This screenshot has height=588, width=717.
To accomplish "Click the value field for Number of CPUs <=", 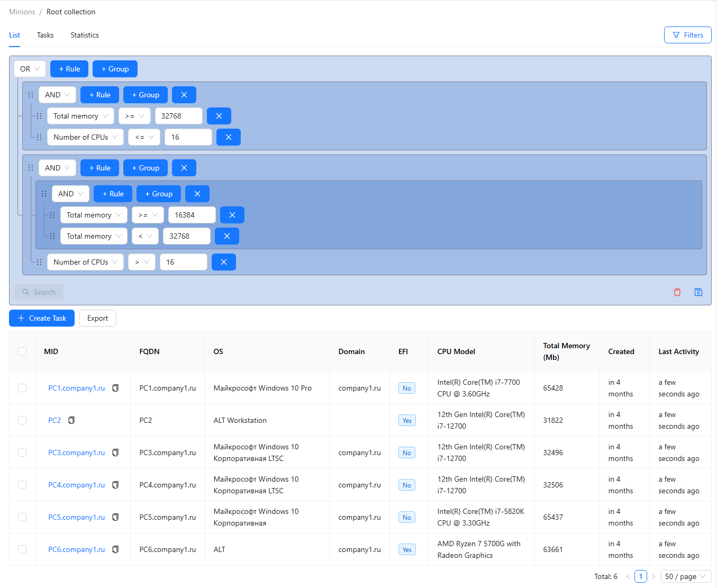I will [x=188, y=137].
